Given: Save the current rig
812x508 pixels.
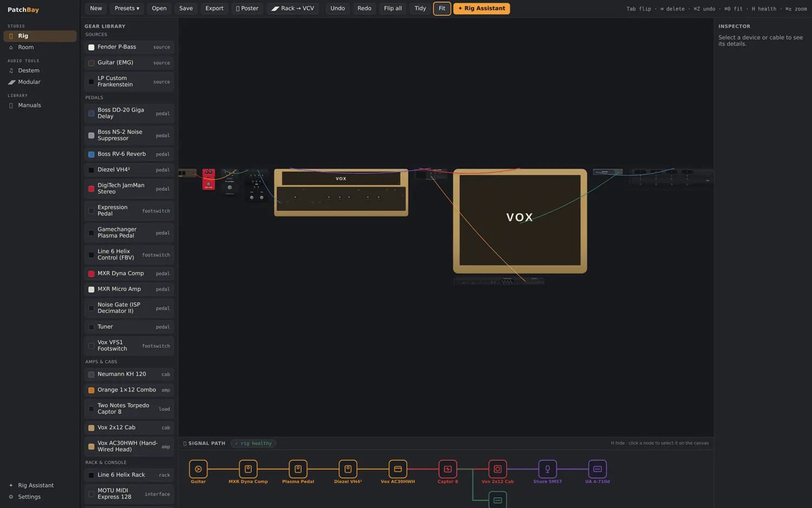Looking at the screenshot, I should click(186, 9).
